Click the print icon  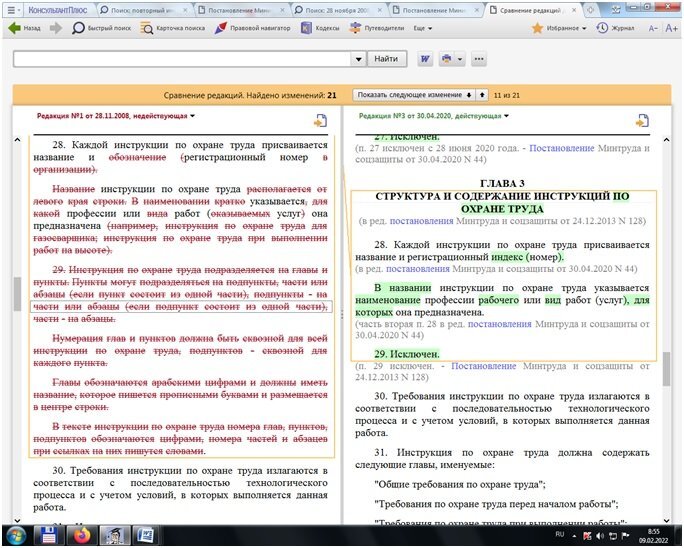point(446,59)
